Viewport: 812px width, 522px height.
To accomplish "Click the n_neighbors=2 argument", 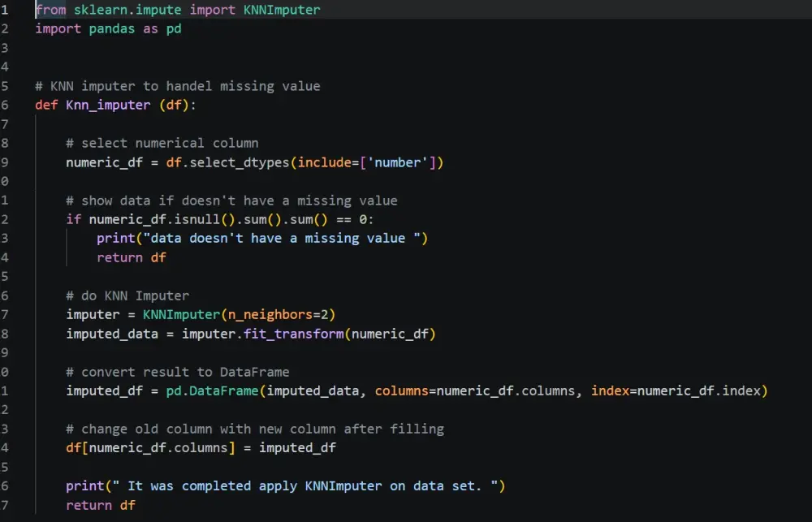I will point(278,315).
